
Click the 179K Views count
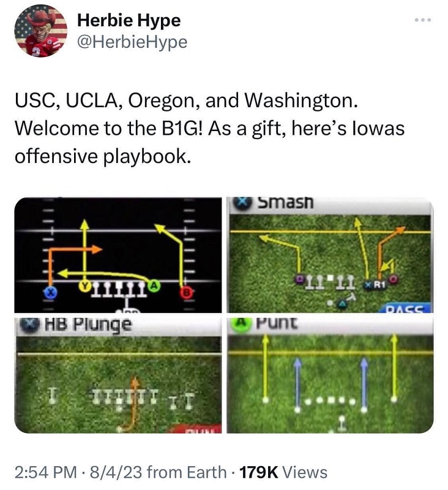point(283,472)
